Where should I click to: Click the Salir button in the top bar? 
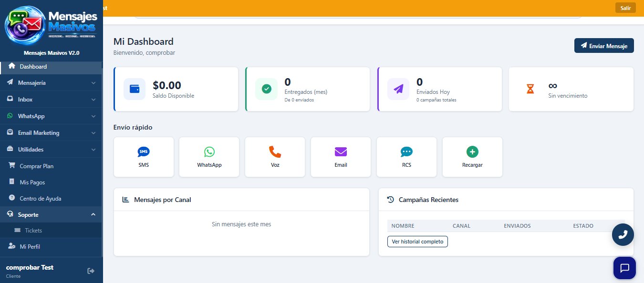(x=625, y=8)
